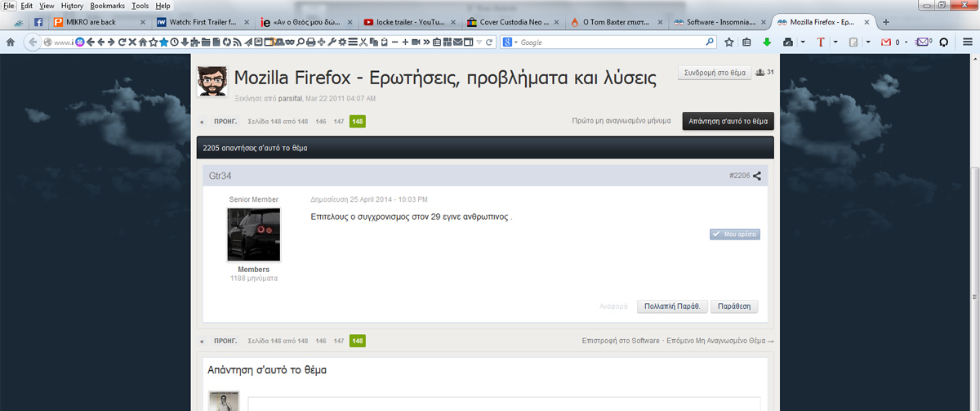Click the video camera toolbar icon
This screenshot has width=980, height=411.
click(416, 42)
